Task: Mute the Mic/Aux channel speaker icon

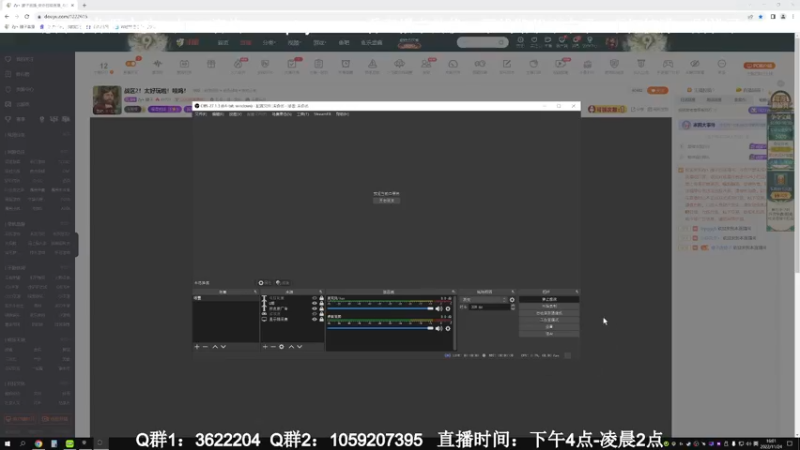Action: pyautogui.click(x=439, y=309)
